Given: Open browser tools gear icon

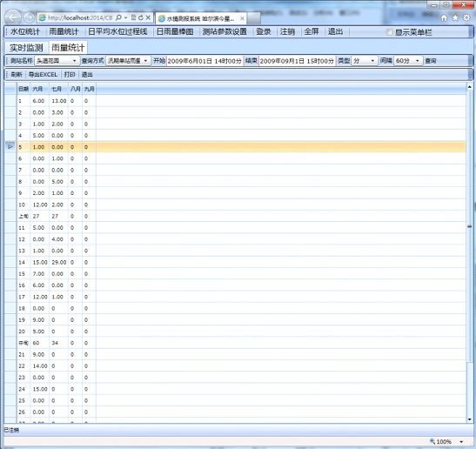Looking at the screenshot, I should coord(466,18).
